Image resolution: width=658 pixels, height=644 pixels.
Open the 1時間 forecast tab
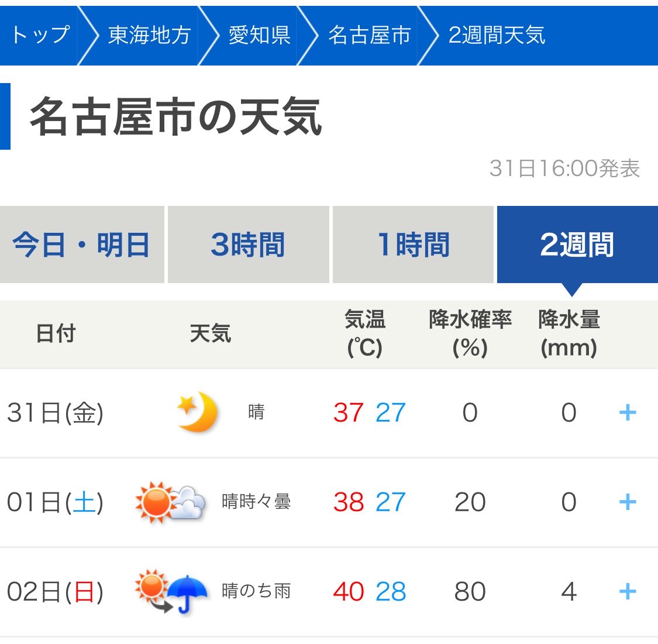point(413,244)
